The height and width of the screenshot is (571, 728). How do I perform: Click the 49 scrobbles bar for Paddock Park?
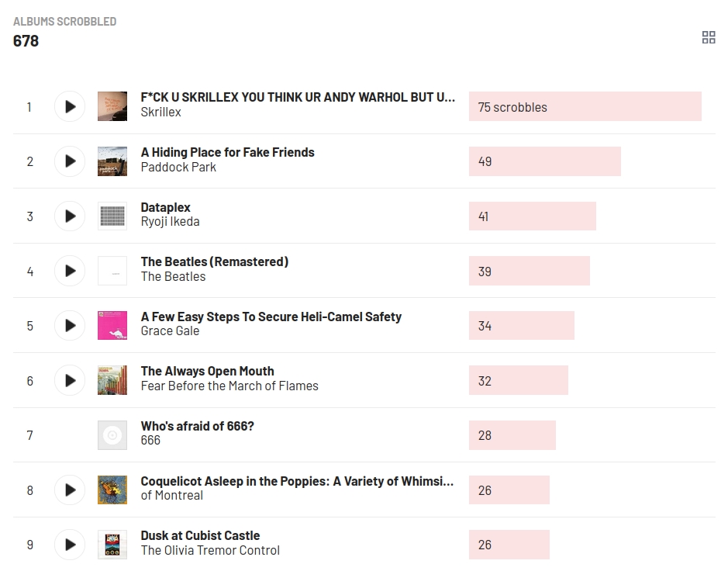pos(544,161)
